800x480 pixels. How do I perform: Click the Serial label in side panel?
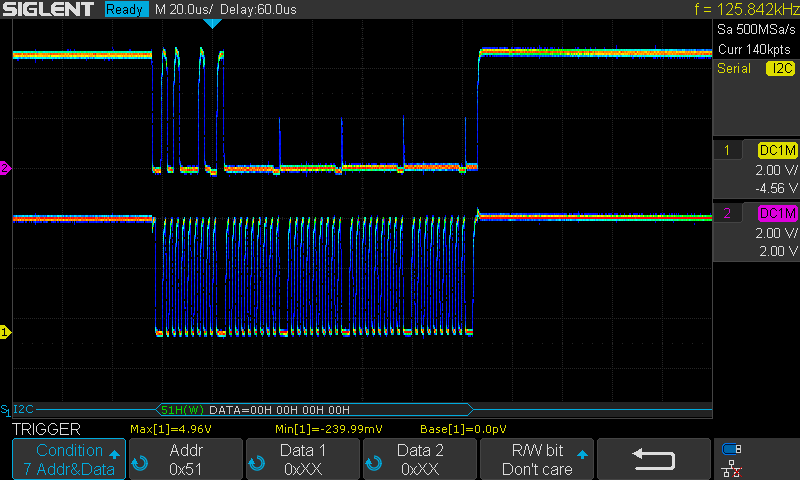[734, 68]
